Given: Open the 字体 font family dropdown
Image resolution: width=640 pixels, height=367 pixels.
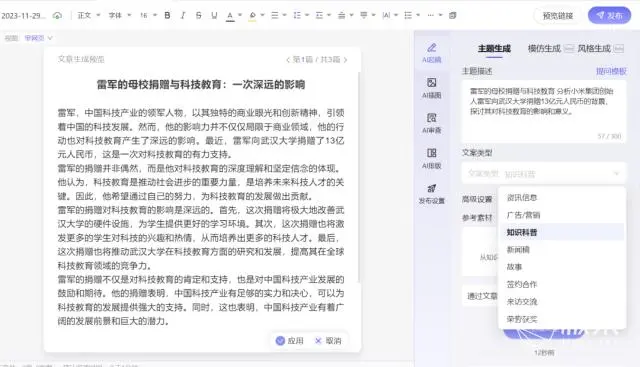Looking at the screenshot, I should (120, 16).
